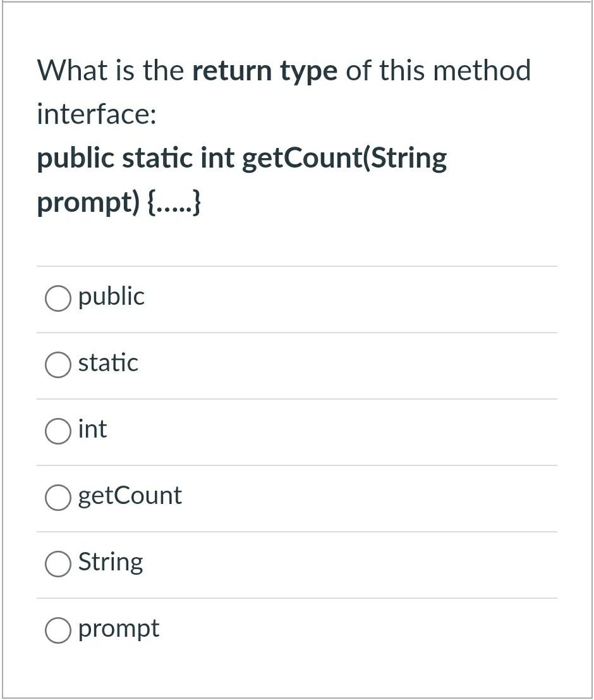Viewport: 594px width, 700px height.
Task: Click the 'public' answer label
Action: tap(111, 296)
